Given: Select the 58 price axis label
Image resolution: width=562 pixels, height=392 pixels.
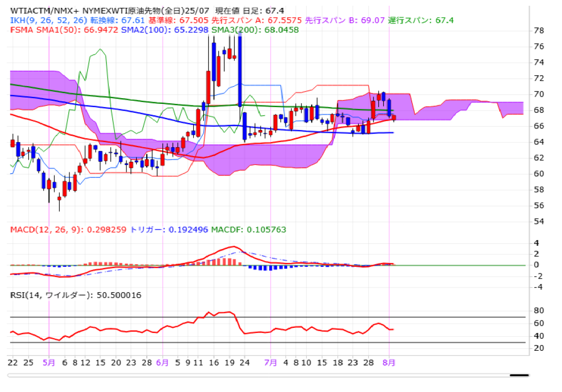Looking at the screenshot, I should (538, 189).
